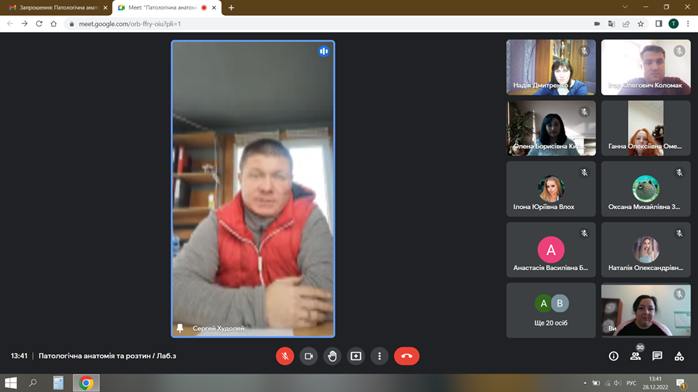The image size is (698, 392).
Task: Open Chrome from the Windows taskbar
Action: tap(86, 383)
